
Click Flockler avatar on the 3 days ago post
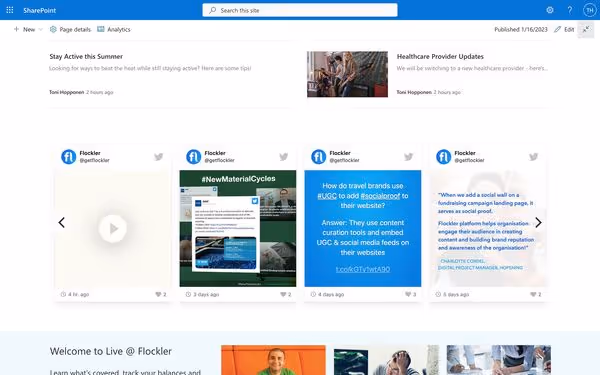coord(194,157)
